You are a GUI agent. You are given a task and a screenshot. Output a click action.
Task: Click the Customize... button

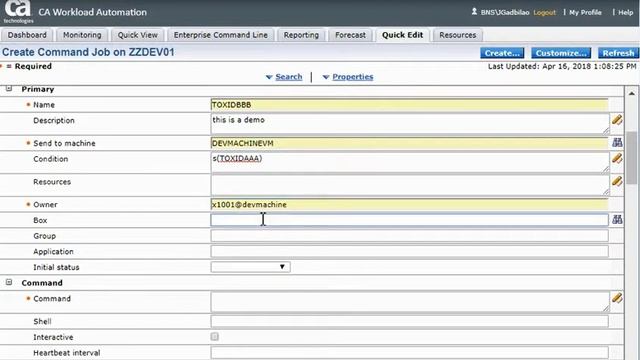point(561,53)
